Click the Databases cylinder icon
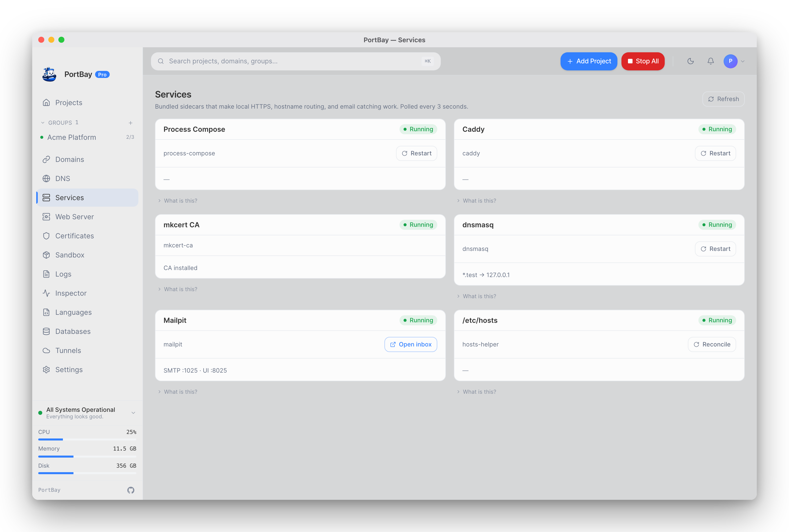Screen dimensions: 789x532 tap(47, 331)
